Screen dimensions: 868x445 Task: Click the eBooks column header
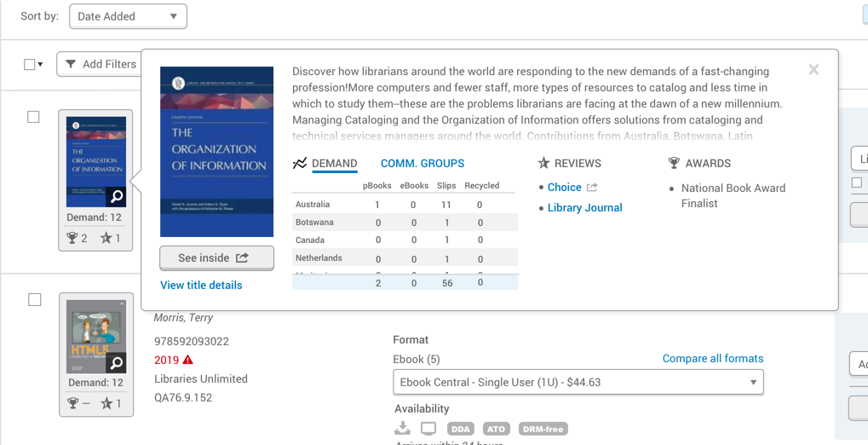coord(415,186)
